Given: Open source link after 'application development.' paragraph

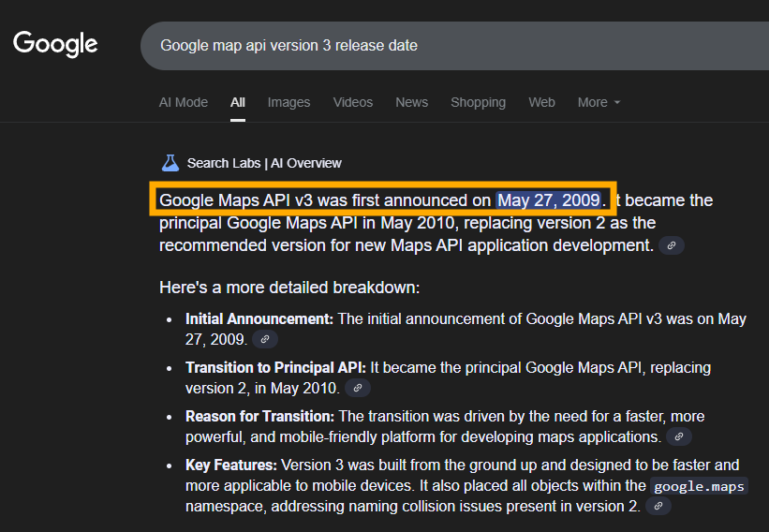Looking at the screenshot, I should [671, 245].
